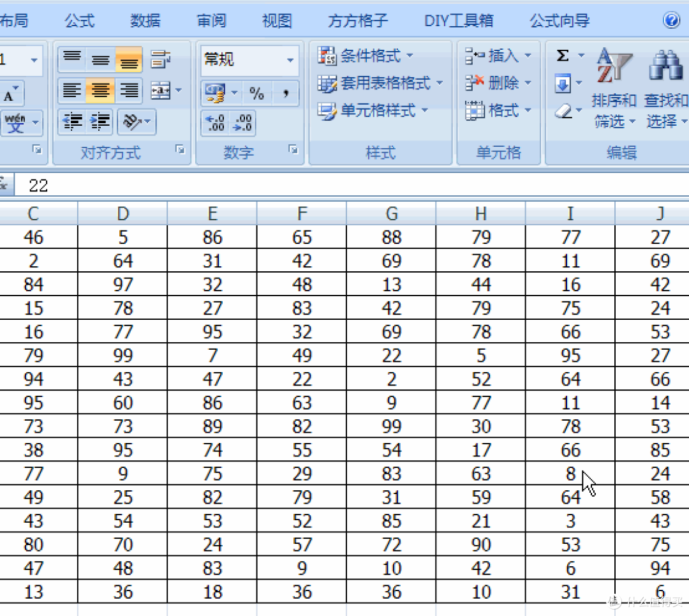Switch to 方方格子 ribbon tab
Viewport: 689px width, 616px height.
pos(358,20)
